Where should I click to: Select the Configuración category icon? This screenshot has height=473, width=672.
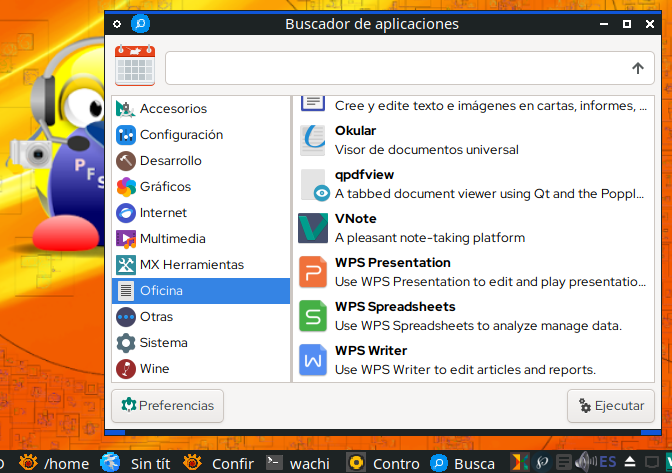126,135
